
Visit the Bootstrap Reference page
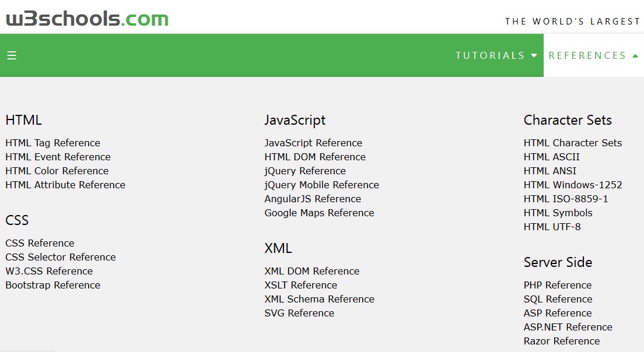click(52, 285)
